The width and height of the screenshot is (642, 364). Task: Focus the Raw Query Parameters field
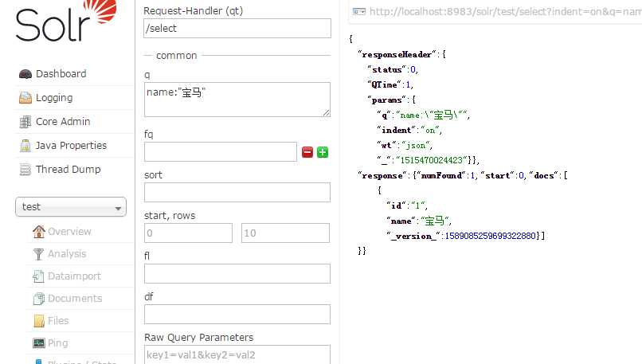(x=237, y=354)
